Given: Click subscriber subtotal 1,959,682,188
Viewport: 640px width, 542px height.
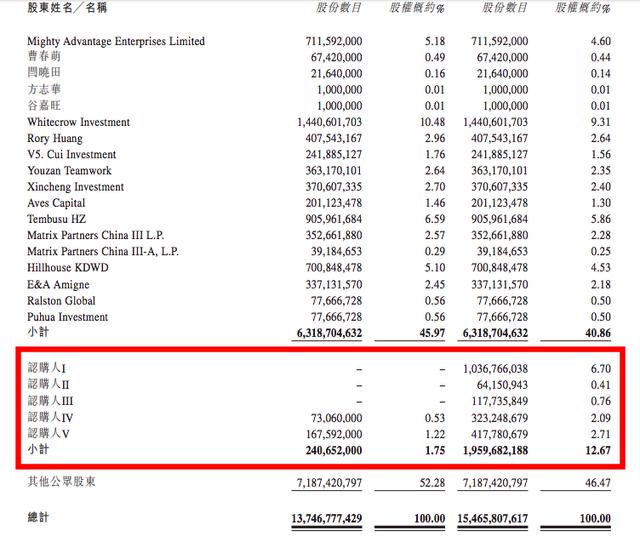Looking at the screenshot, I should pyautogui.click(x=496, y=451).
